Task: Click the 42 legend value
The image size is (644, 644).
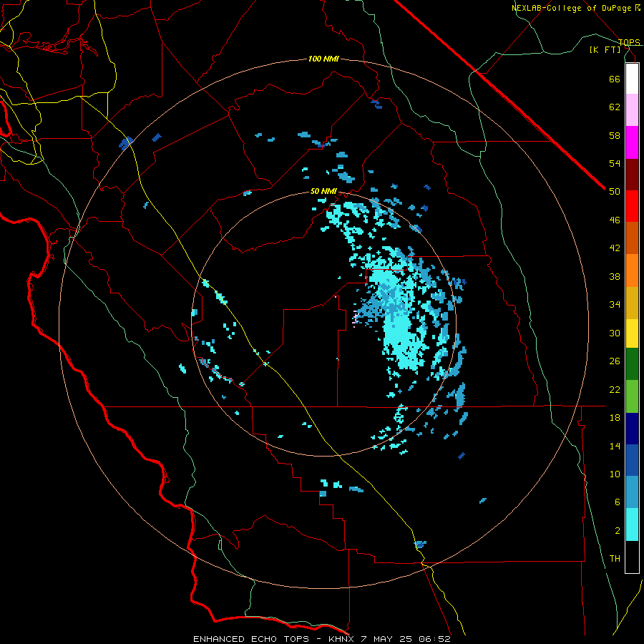Action: point(615,248)
